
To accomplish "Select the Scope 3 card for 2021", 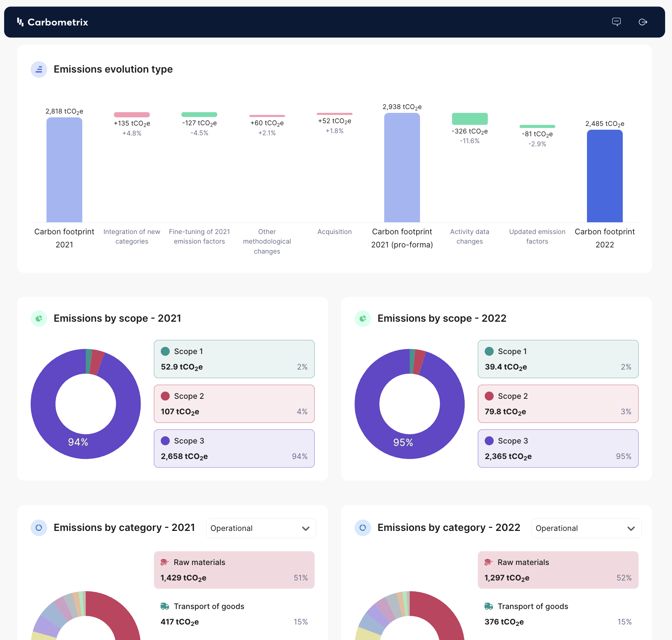I will click(x=234, y=448).
